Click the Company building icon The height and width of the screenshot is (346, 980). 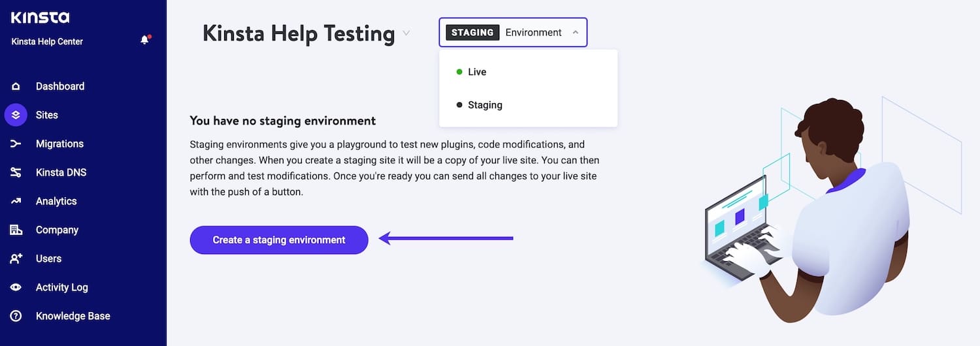pos(16,230)
